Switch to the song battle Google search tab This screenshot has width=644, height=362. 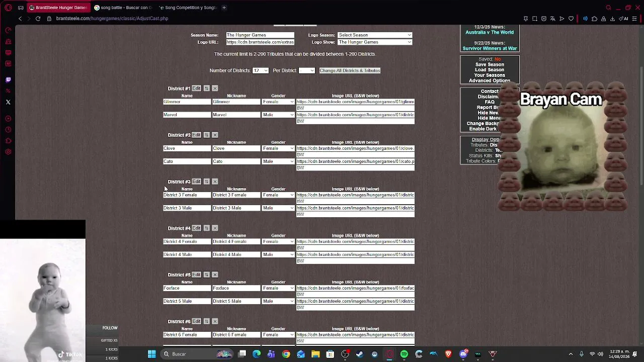(x=123, y=8)
